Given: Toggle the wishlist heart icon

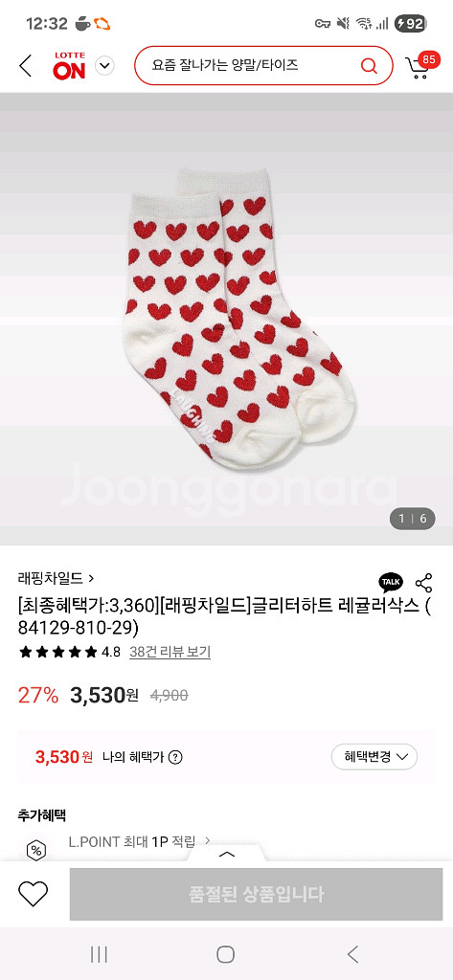Looking at the screenshot, I should (34, 894).
